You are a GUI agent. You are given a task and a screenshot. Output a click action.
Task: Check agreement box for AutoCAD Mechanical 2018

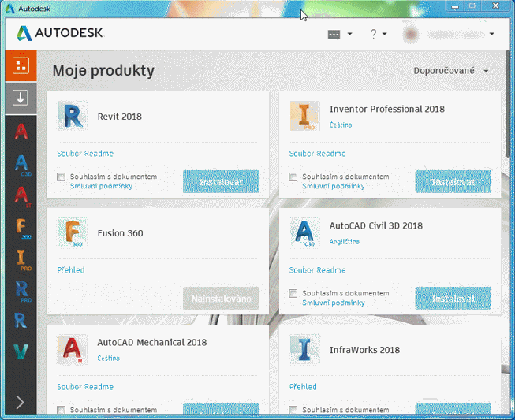click(61, 411)
